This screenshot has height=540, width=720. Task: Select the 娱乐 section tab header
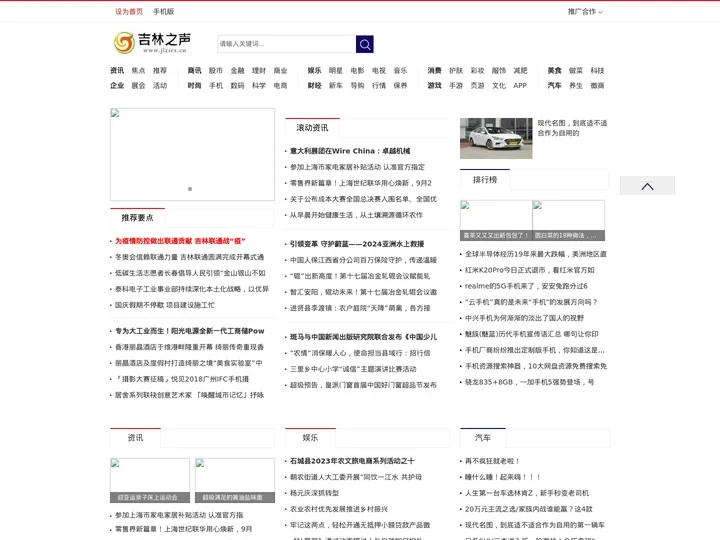[310, 438]
